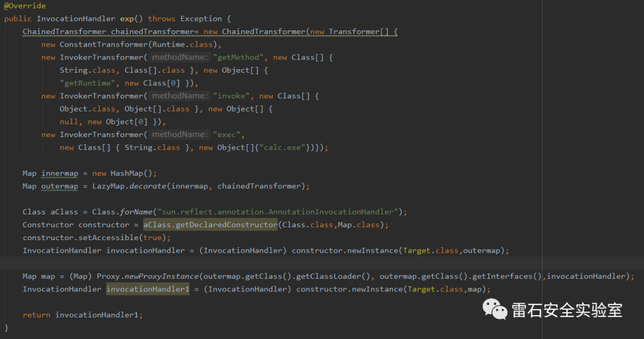The image size is (644, 339).
Task: Click the italic decorate method call
Action: (147, 186)
